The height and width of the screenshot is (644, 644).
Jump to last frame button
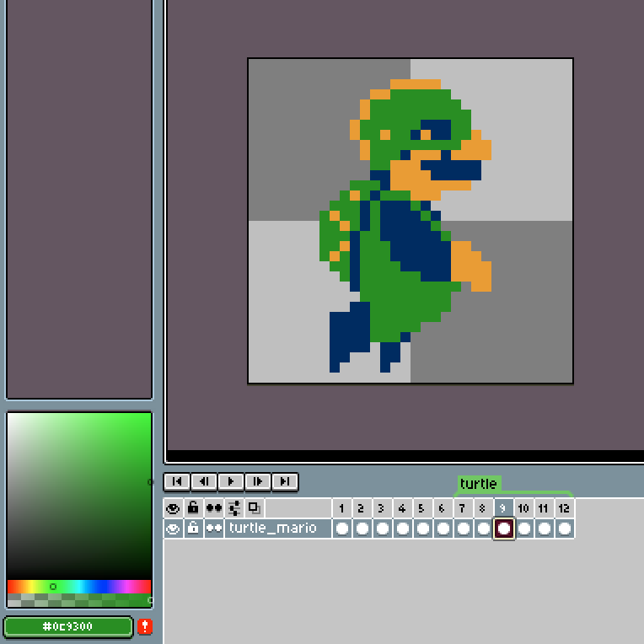coord(285,481)
